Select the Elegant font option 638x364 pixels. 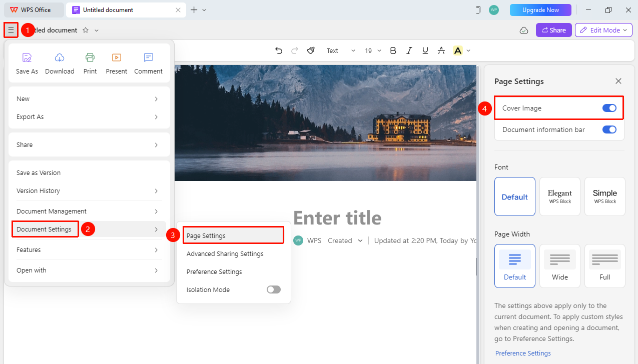click(560, 196)
